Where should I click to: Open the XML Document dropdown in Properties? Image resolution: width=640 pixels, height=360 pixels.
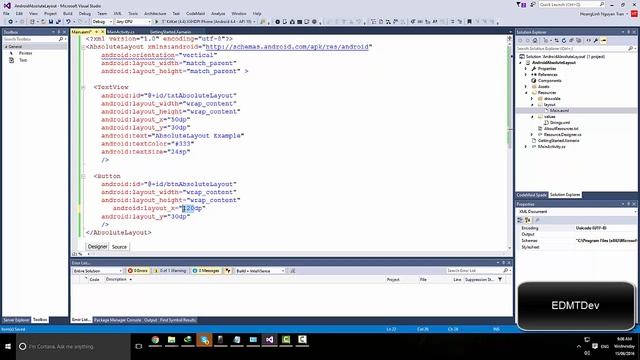click(x=576, y=212)
